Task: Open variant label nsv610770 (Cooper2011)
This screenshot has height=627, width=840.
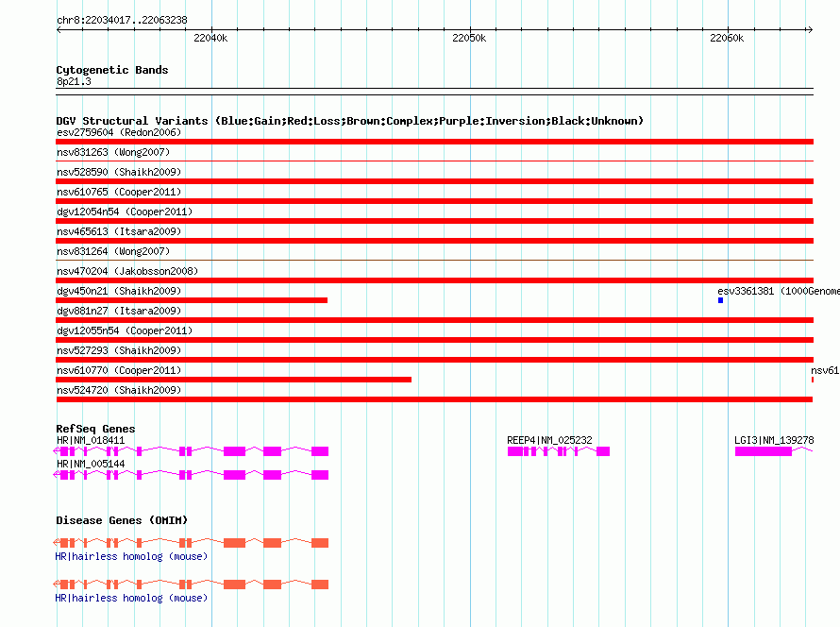Action: (119, 370)
